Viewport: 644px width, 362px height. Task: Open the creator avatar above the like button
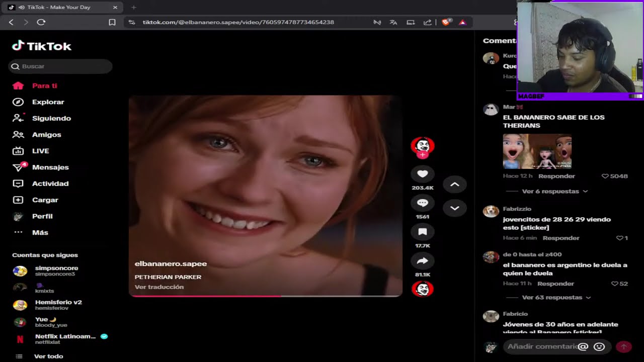point(423,145)
